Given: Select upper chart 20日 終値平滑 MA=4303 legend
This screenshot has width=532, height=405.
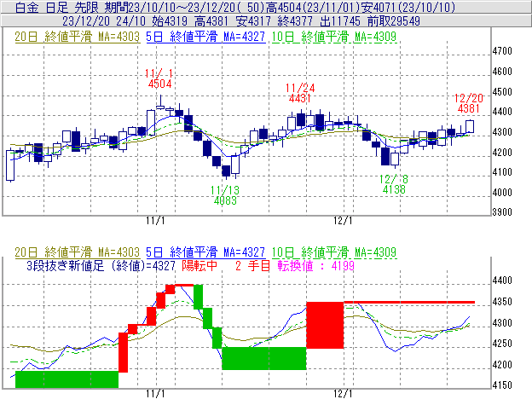Looking at the screenshot, I should coord(77,37).
